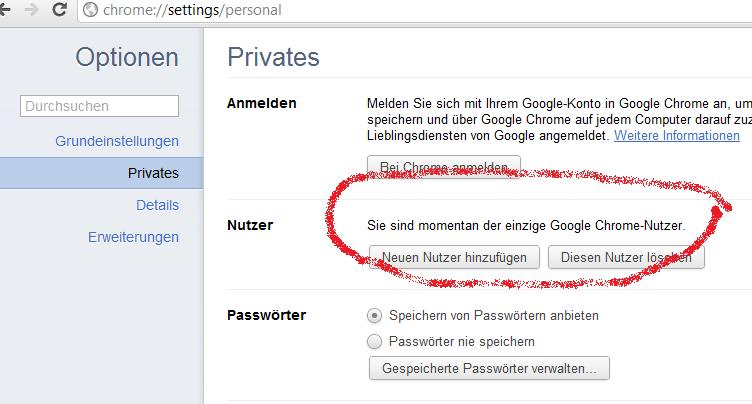This screenshot has height=404, width=752.
Task: Click the forward navigation arrow
Action: click(31, 9)
